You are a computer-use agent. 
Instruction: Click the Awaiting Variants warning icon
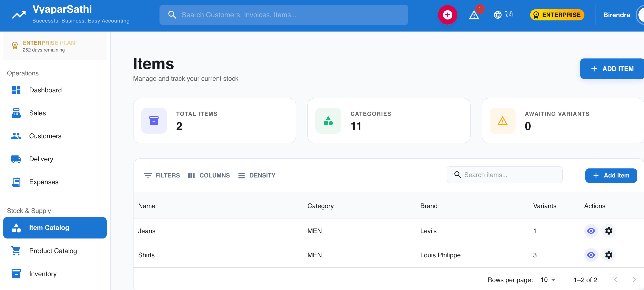coord(502,121)
